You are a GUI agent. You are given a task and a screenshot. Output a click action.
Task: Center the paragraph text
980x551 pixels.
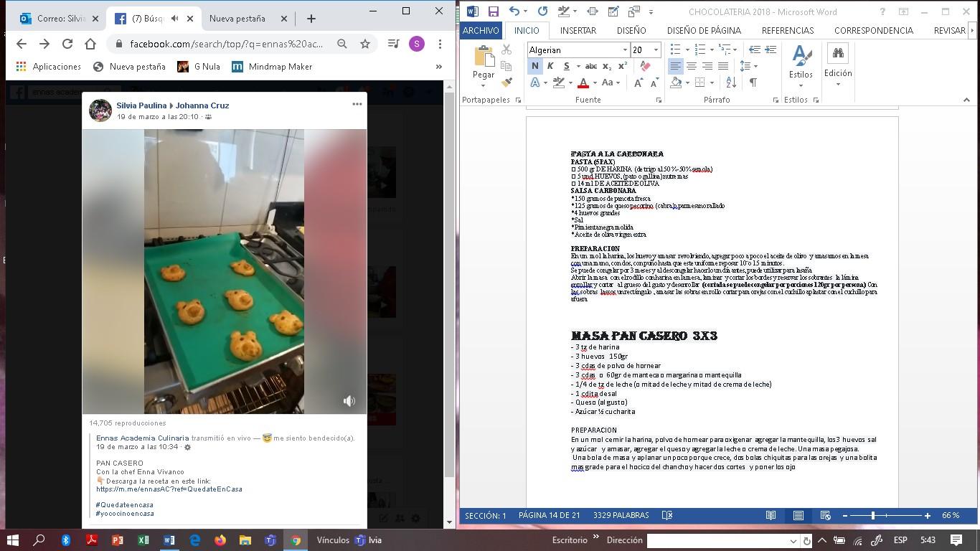[x=692, y=66]
